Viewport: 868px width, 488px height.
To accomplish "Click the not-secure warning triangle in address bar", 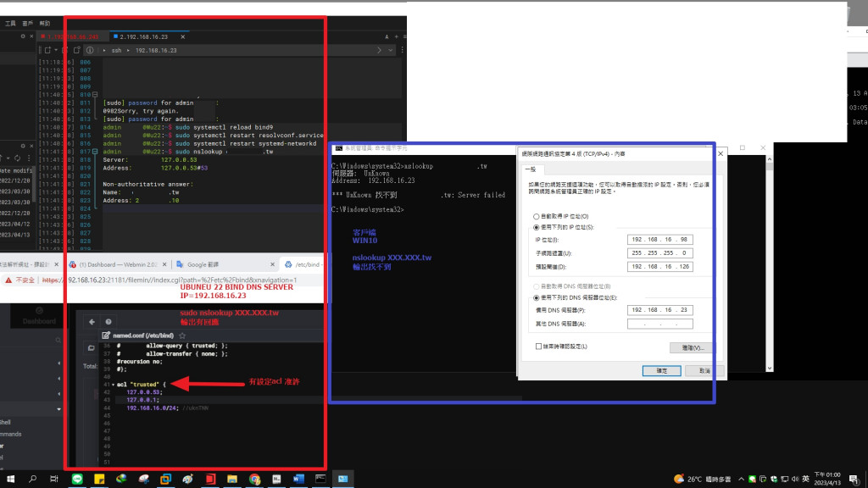I will pyautogui.click(x=8, y=280).
